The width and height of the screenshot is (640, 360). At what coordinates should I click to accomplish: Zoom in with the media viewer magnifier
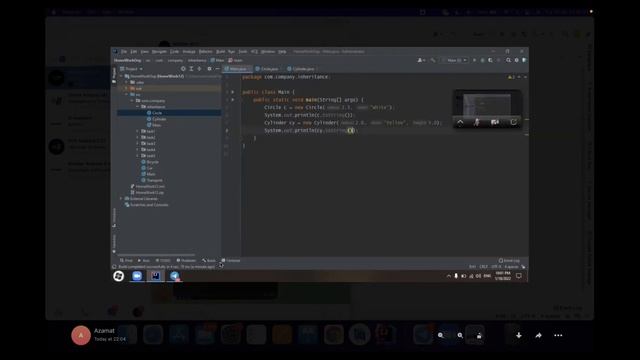(x=460, y=336)
